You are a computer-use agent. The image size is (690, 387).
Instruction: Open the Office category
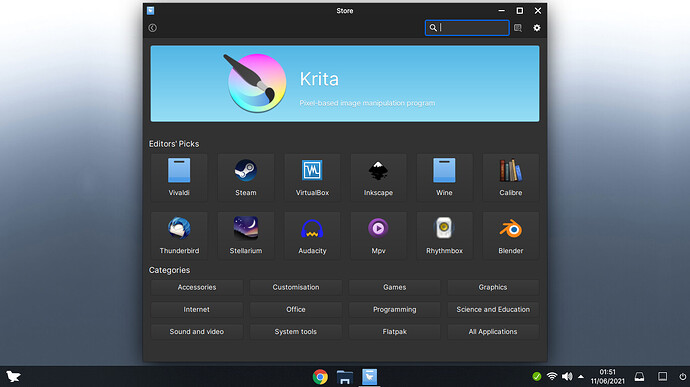(296, 310)
